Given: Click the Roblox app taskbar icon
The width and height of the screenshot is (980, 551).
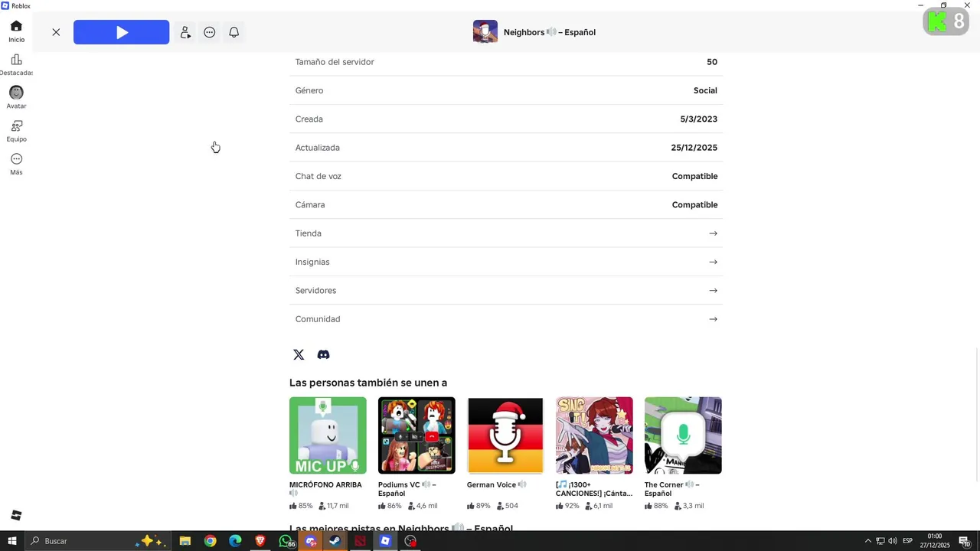Looking at the screenshot, I should (386, 541).
